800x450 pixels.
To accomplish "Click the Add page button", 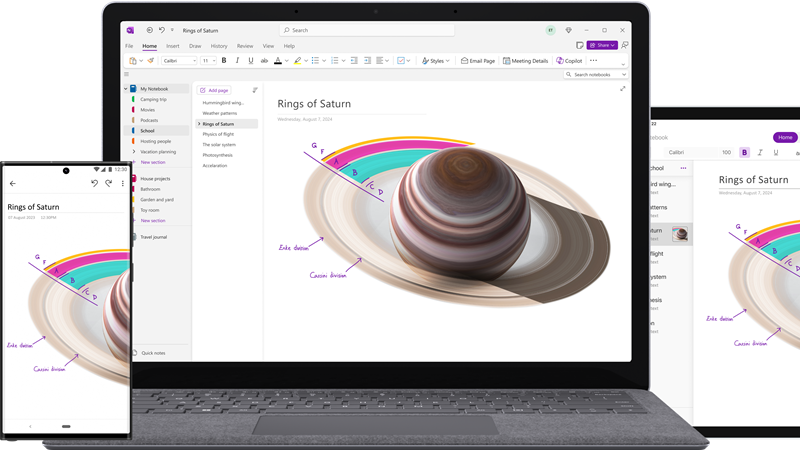I will point(217,90).
